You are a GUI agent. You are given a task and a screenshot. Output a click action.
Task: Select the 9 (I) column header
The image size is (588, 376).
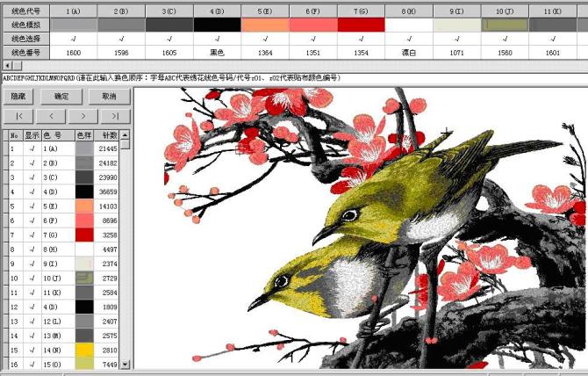(457, 11)
